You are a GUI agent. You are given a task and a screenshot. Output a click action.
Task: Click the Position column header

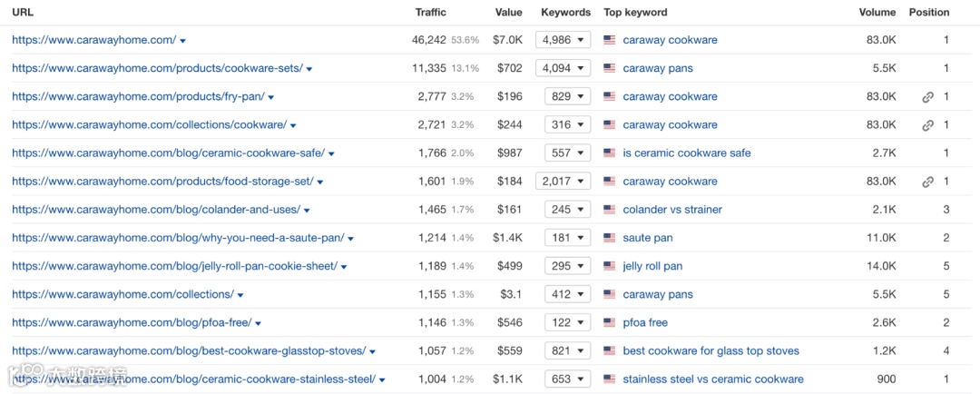[x=929, y=13]
